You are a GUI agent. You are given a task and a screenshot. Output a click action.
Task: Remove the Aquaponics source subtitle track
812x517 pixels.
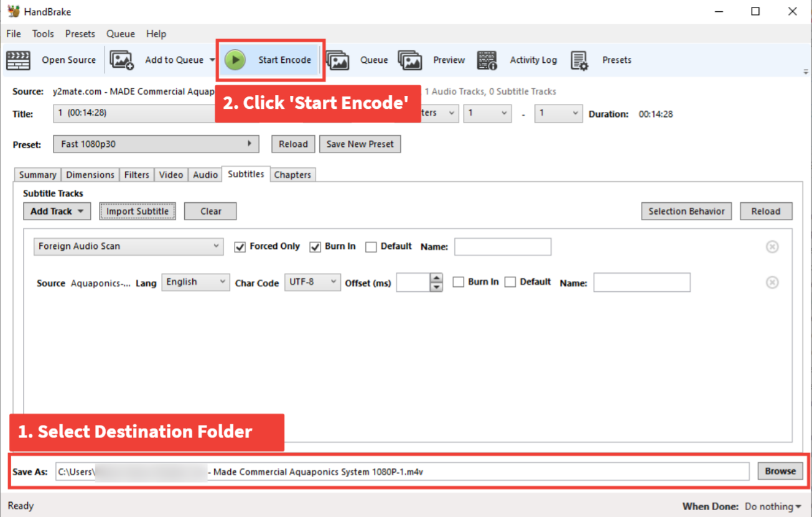(x=772, y=282)
